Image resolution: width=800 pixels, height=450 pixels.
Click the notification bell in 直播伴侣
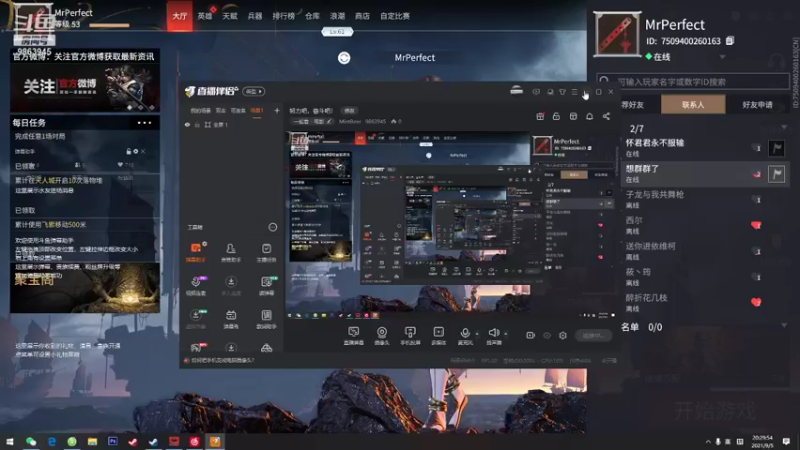point(589,116)
